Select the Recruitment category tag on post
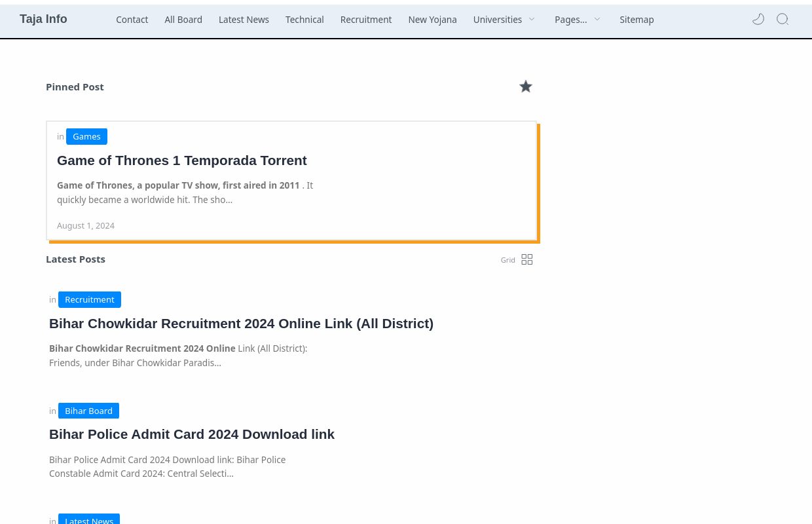Screen dimensions: 812x524 (90, 299)
